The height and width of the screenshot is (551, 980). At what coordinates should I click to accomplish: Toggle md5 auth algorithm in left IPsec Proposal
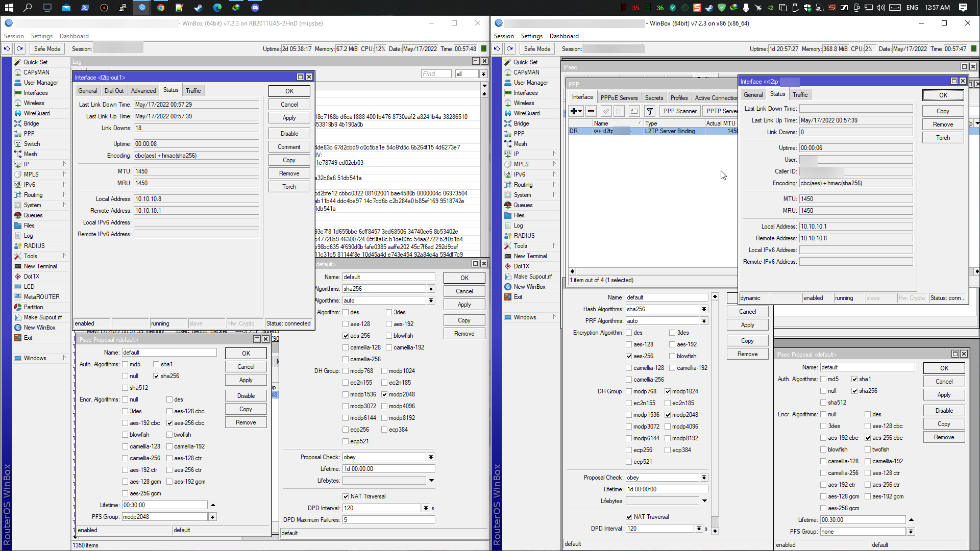125,364
